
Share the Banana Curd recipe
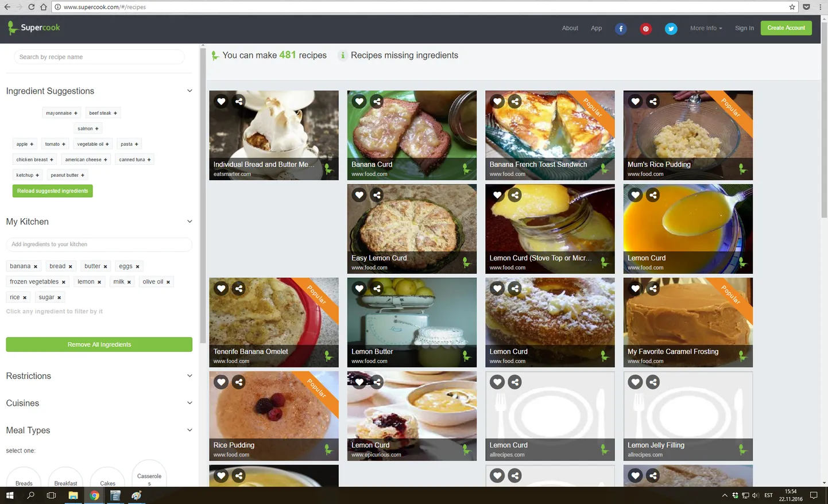[377, 102]
